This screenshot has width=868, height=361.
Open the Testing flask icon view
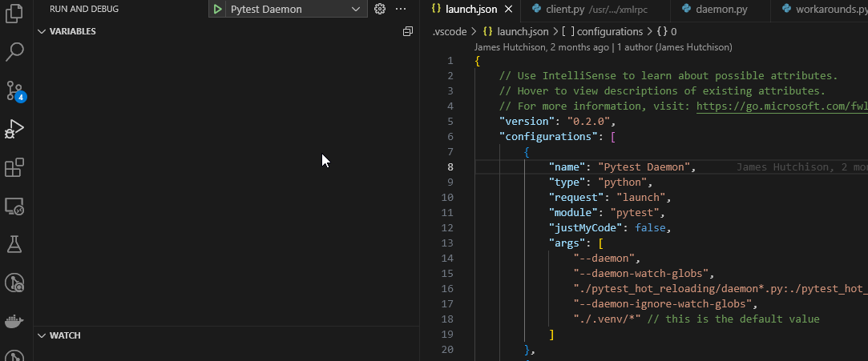[14, 244]
